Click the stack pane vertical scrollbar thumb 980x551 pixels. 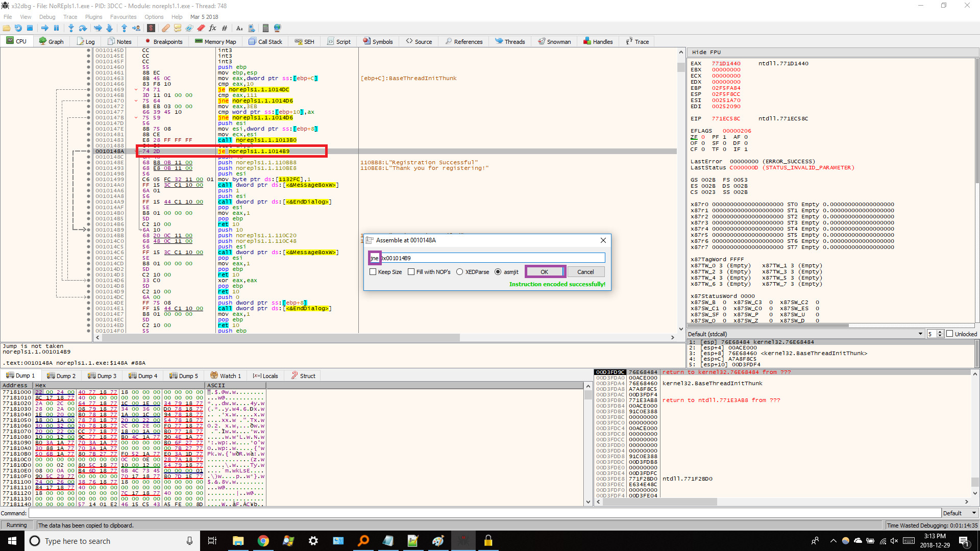point(975,482)
